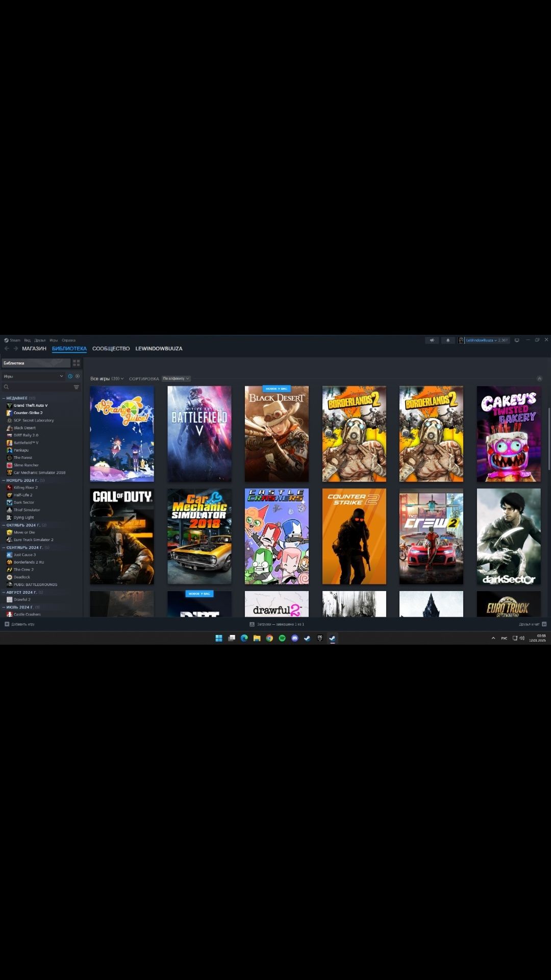This screenshot has width=551, height=980.
Task: Open the Друзья menu
Action: click(40, 340)
